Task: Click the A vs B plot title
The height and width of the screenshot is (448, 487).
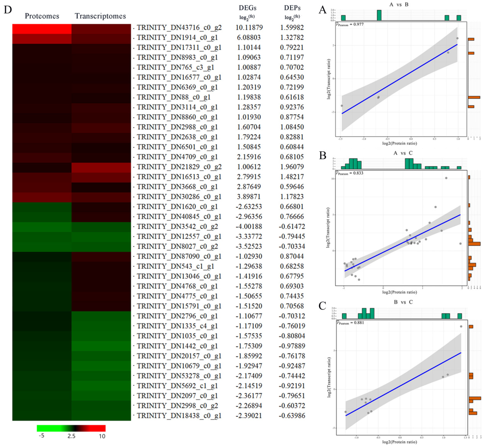Action: click(x=399, y=5)
